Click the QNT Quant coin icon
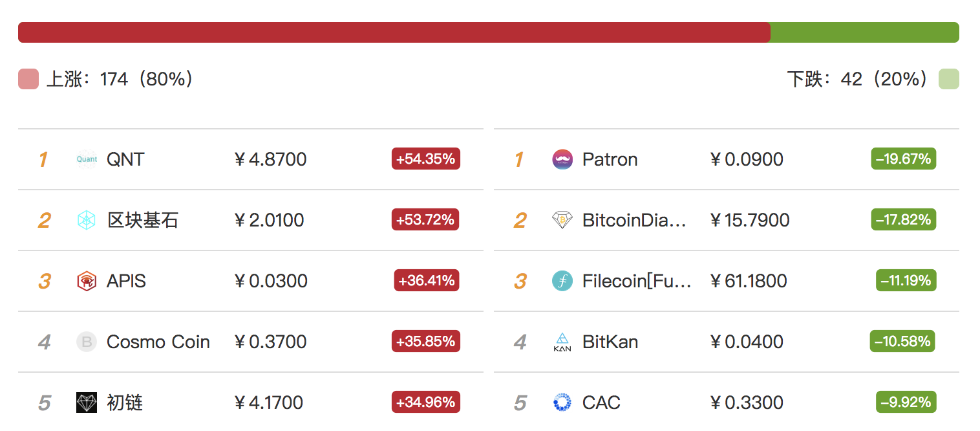The height and width of the screenshot is (431, 980). [x=87, y=159]
